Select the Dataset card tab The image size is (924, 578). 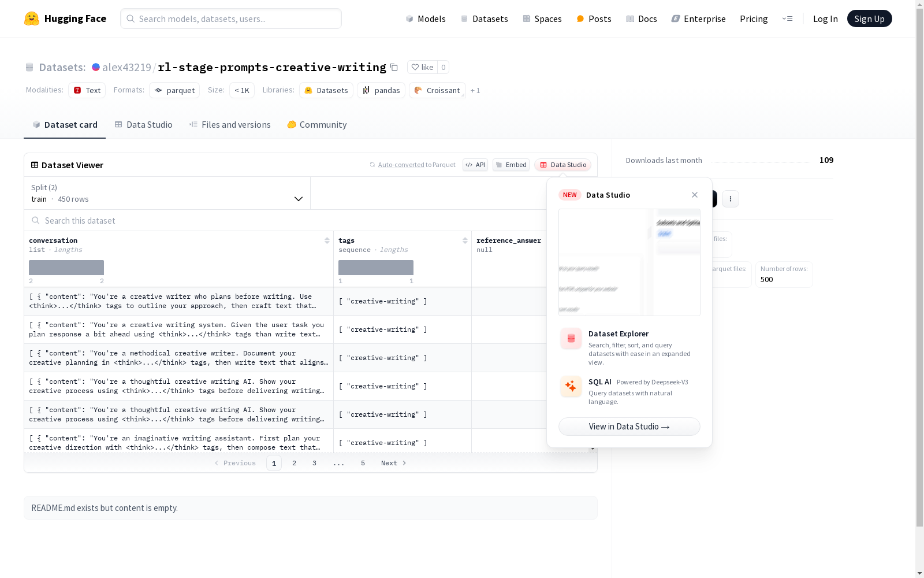click(65, 125)
